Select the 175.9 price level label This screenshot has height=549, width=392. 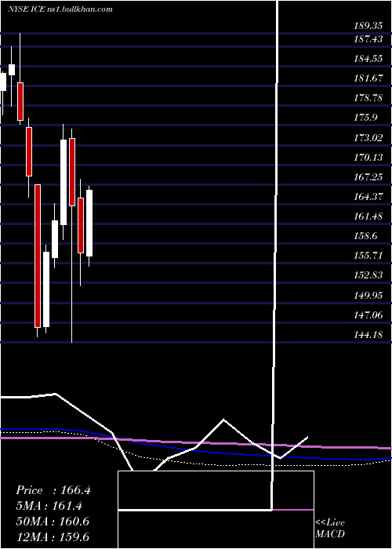pos(365,118)
